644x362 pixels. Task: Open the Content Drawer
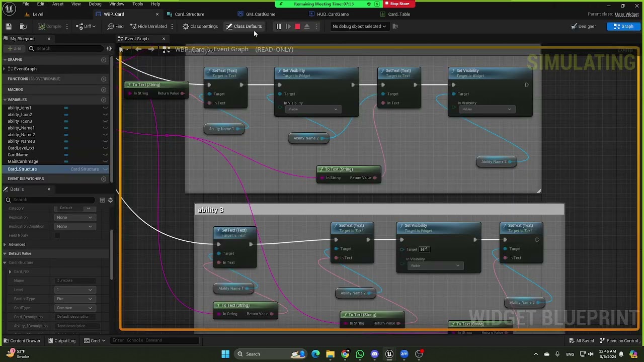click(x=22, y=341)
